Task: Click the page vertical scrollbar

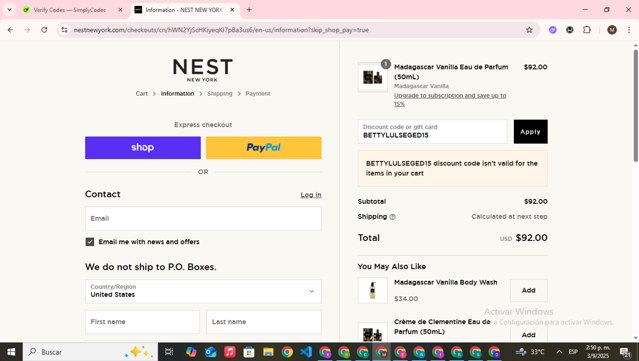Action: (x=635, y=106)
